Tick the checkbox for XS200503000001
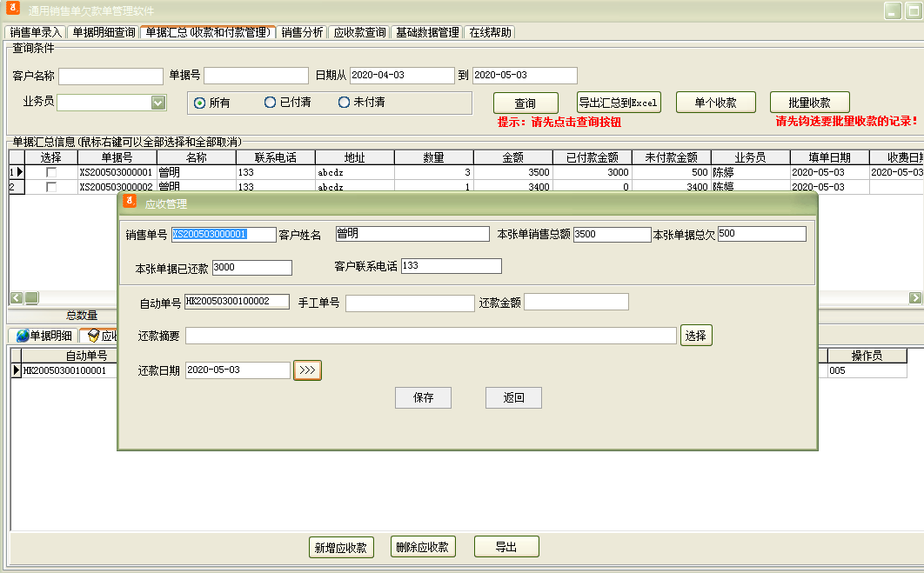Image resolution: width=924 pixels, height=573 pixels. pyautogui.click(x=51, y=172)
